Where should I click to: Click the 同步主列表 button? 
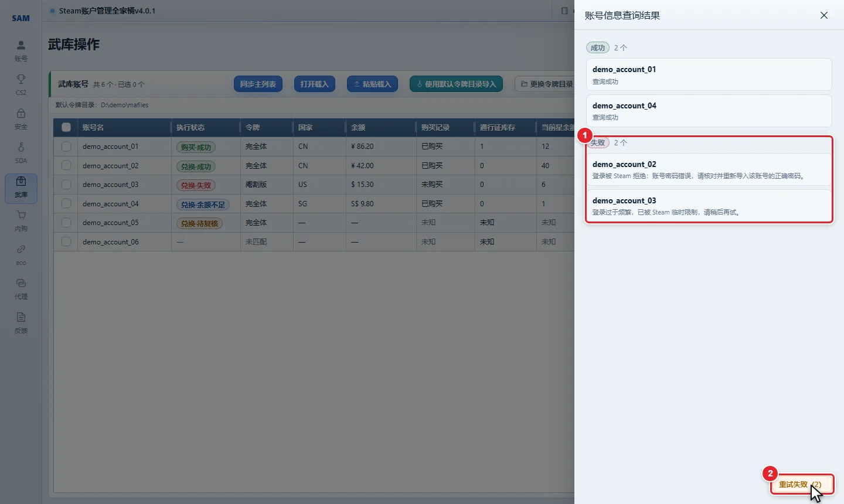point(258,84)
